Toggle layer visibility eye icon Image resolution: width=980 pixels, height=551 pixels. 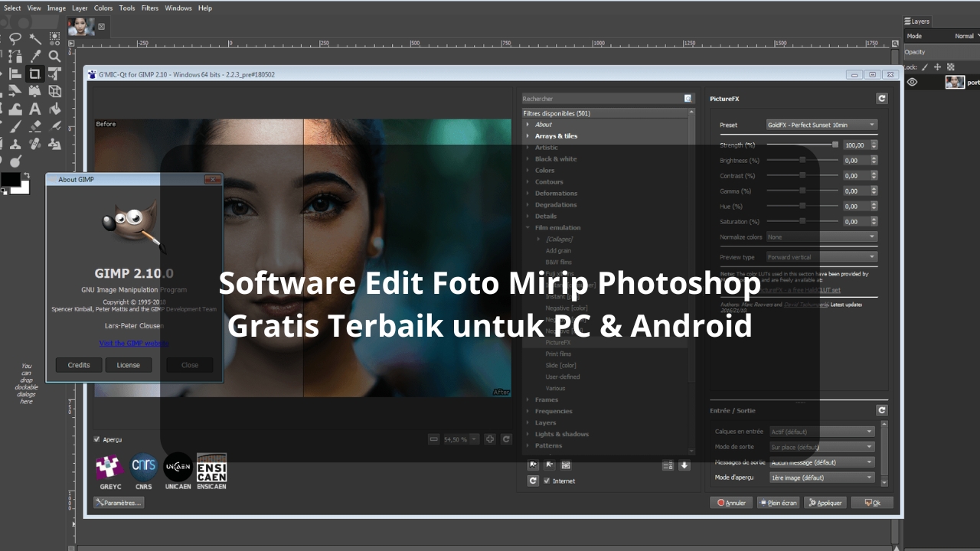click(x=912, y=83)
